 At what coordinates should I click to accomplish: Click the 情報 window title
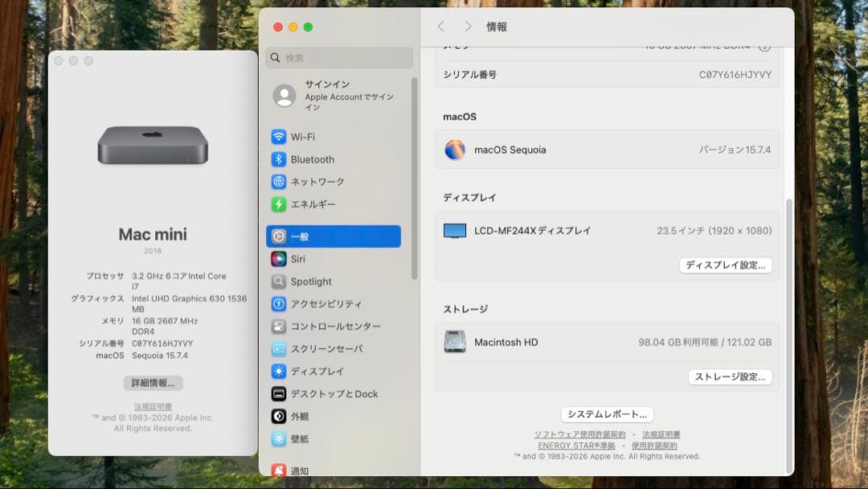click(497, 27)
